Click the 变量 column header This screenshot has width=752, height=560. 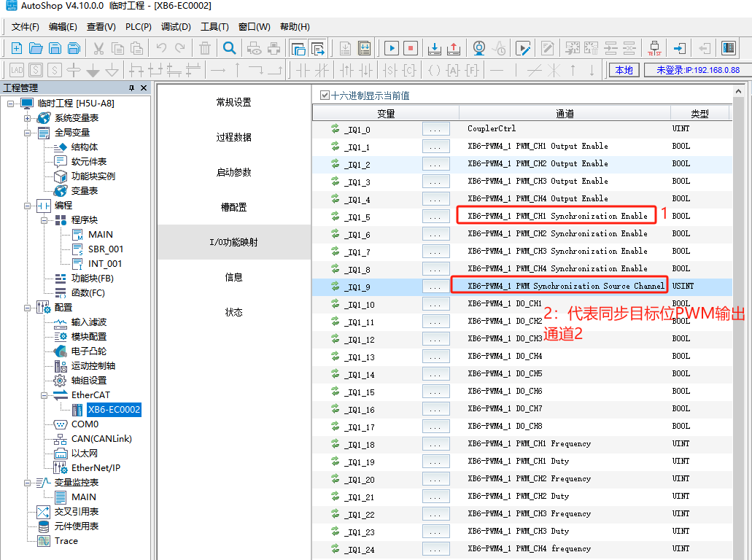point(386,114)
